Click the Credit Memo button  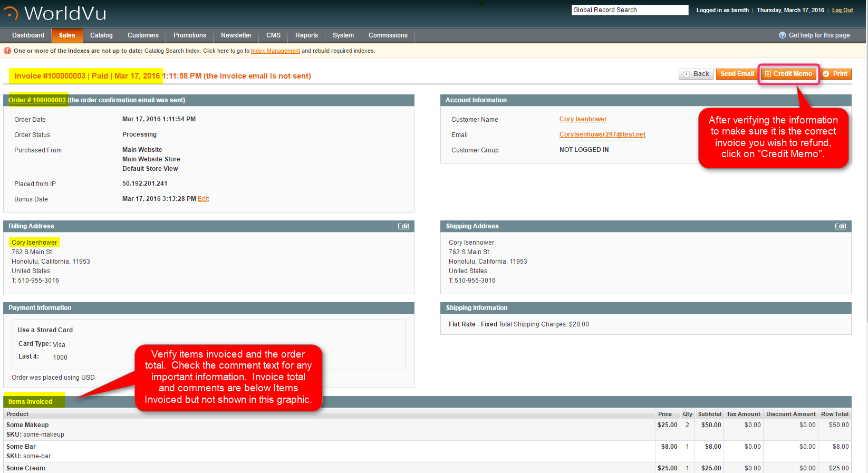click(788, 74)
